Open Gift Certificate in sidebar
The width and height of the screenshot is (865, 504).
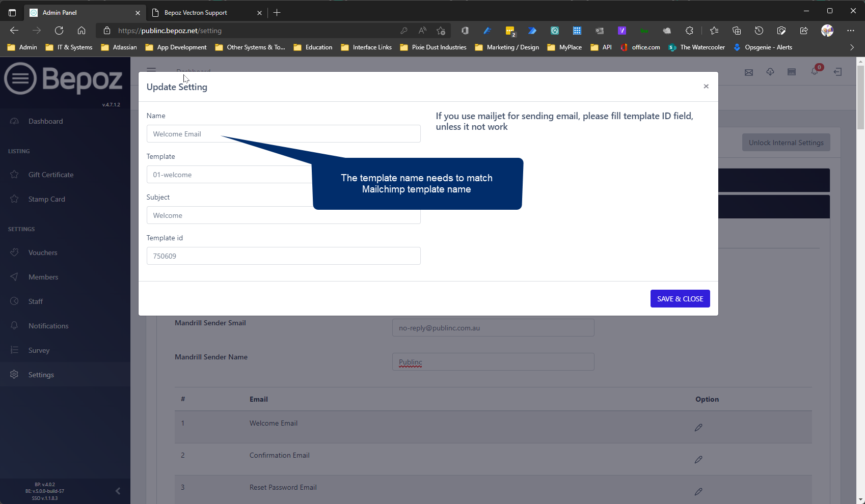pyautogui.click(x=51, y=175)
